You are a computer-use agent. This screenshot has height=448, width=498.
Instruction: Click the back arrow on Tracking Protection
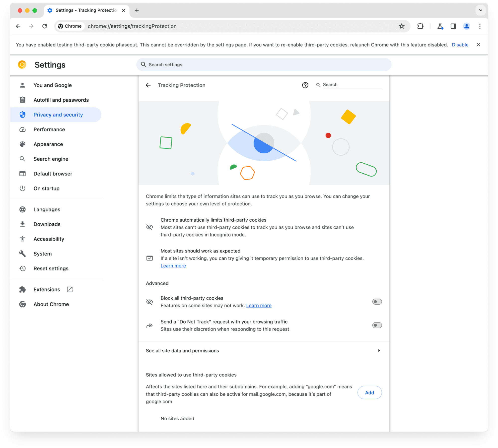149,85
